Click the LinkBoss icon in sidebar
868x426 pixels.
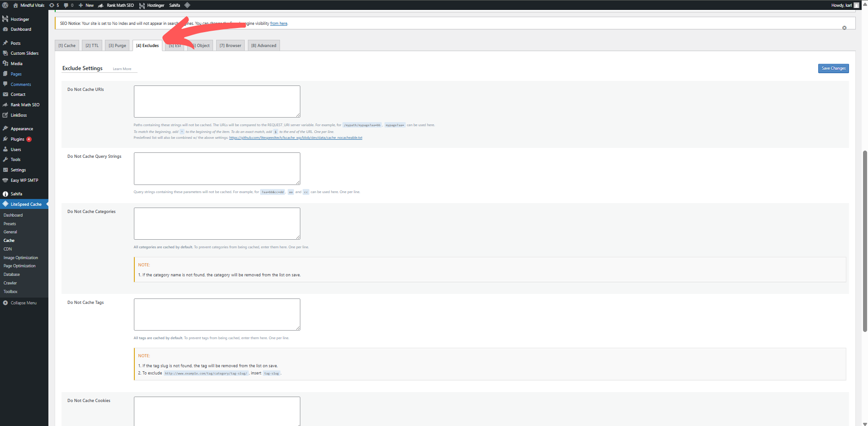point(5,115)
